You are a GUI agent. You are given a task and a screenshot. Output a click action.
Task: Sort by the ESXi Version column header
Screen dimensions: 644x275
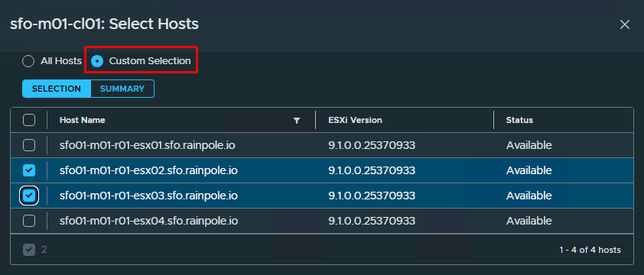point(355,120)
